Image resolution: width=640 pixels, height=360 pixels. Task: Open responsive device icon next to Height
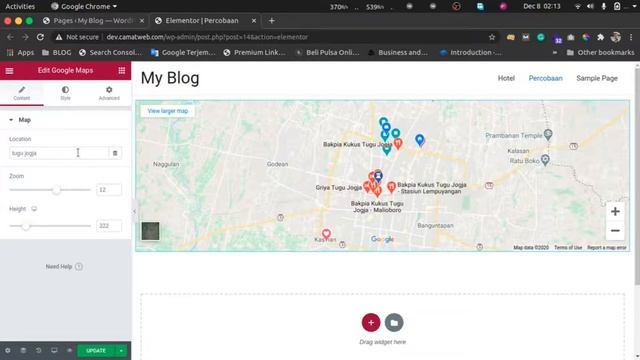pyautogui.click(x=34, y=209)
